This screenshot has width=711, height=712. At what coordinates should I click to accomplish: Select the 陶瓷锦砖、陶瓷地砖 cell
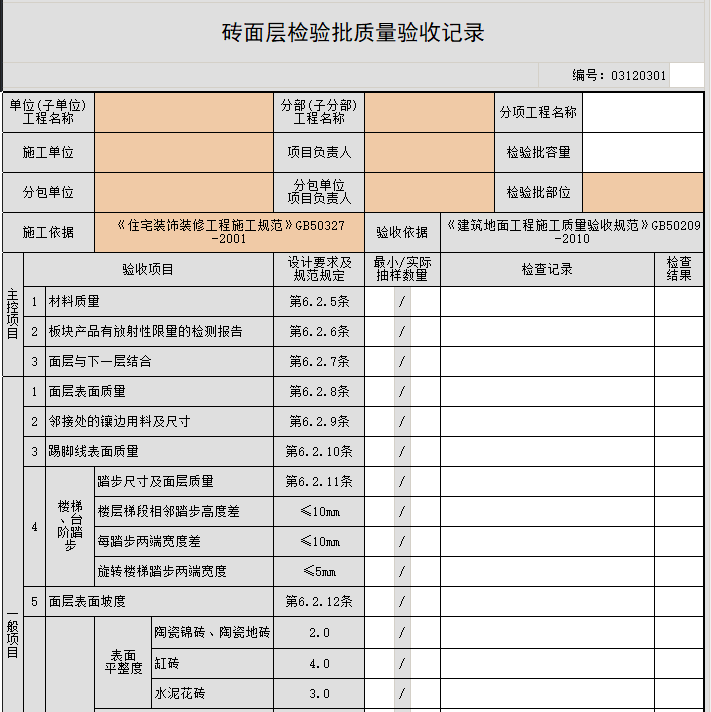212,633
